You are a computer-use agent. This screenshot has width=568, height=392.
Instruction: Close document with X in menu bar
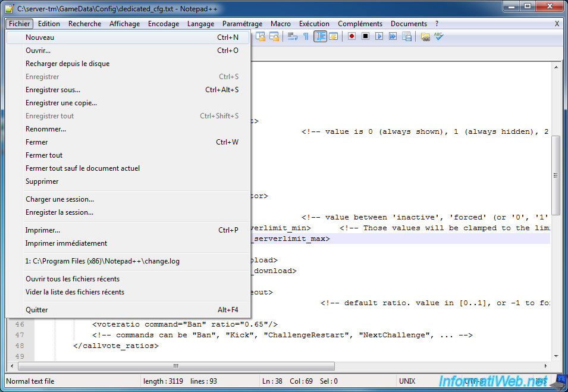point(557,24)
